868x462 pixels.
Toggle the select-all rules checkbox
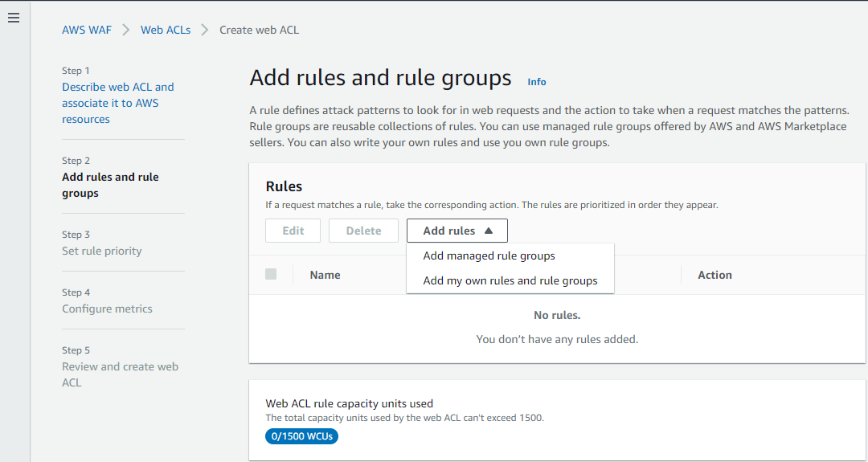tap(271, 274)
